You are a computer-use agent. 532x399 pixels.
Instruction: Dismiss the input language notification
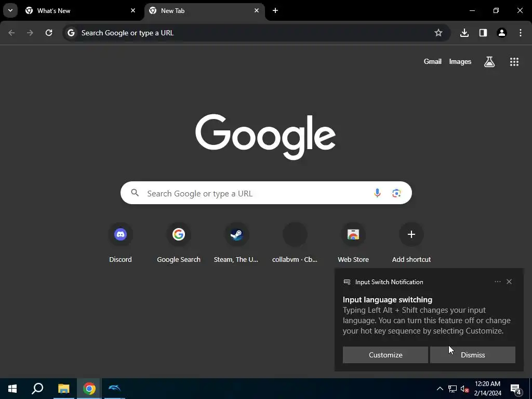pyautogui.click(x=473, y=355)
